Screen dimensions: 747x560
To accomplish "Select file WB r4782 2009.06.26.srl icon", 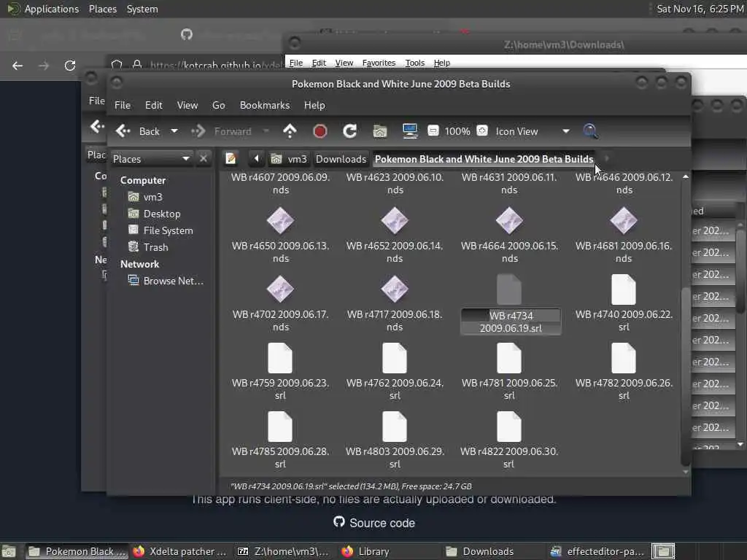I will 623,357.
